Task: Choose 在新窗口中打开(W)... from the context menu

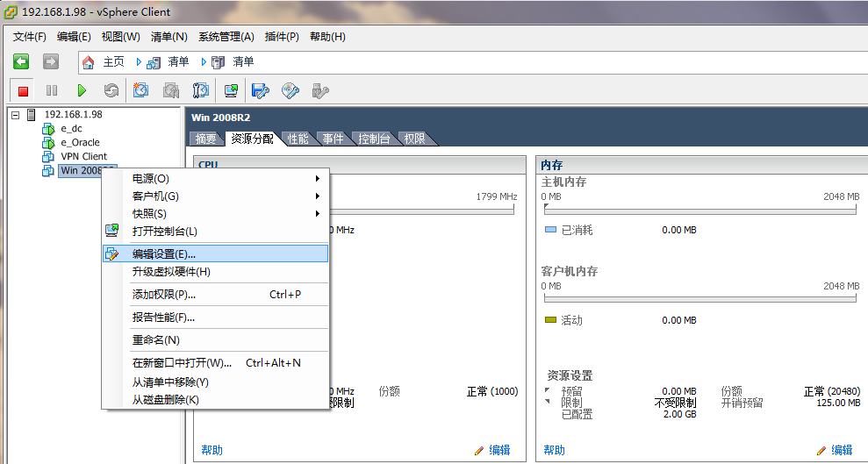Action: tap(216, 363)
